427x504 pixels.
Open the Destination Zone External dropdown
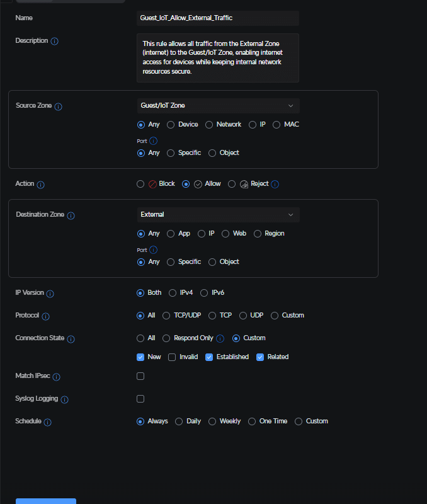click(x=218, y=215)
